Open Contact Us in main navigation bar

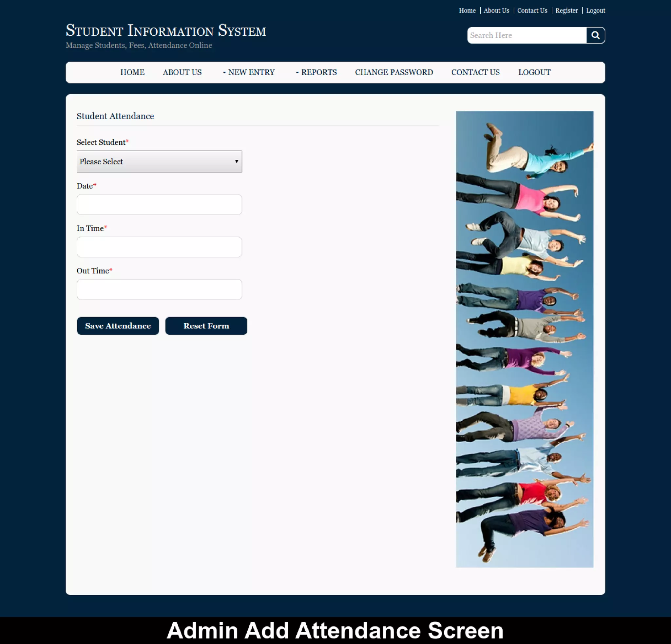(x=475, y=73)
